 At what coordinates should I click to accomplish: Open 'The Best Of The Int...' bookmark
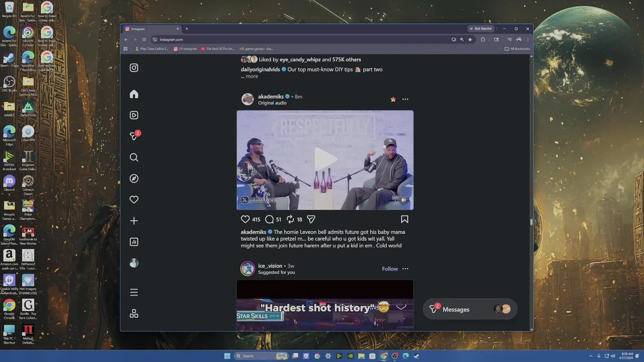point(218,49)
